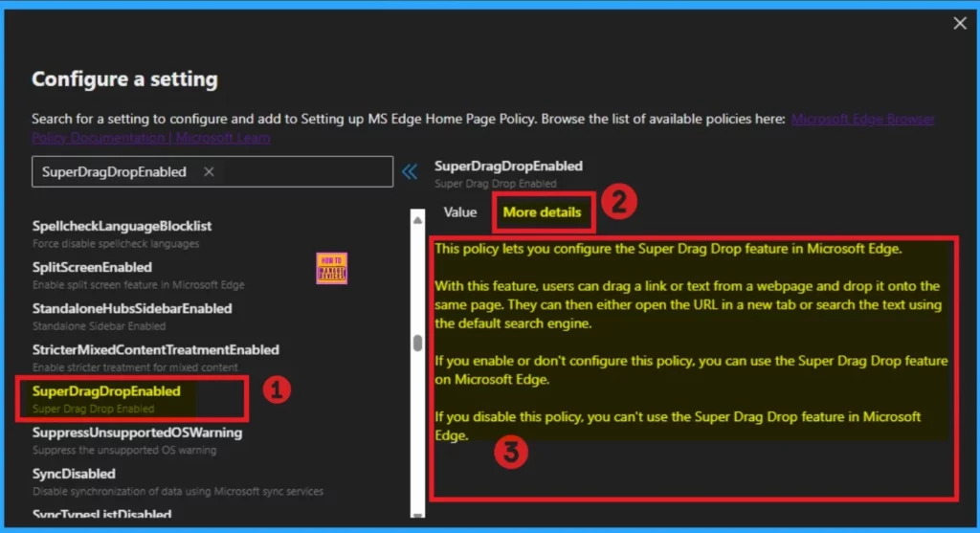Collapse the settings list with double chevron
Image resolution: width=980 pixels, height=533 pixels.
(x=410, y=172)
